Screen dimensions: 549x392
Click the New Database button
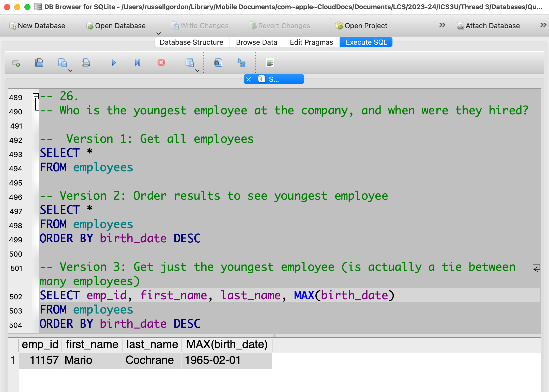coord(37,26)
